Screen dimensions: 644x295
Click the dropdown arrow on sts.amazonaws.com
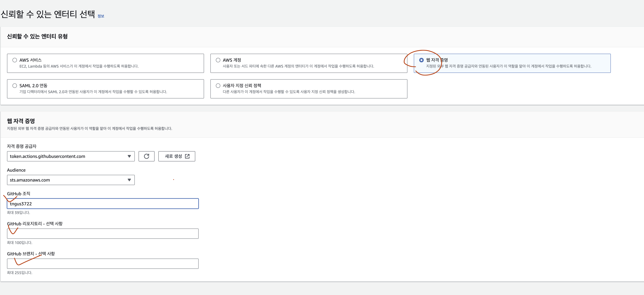click(x=129, y=180)
